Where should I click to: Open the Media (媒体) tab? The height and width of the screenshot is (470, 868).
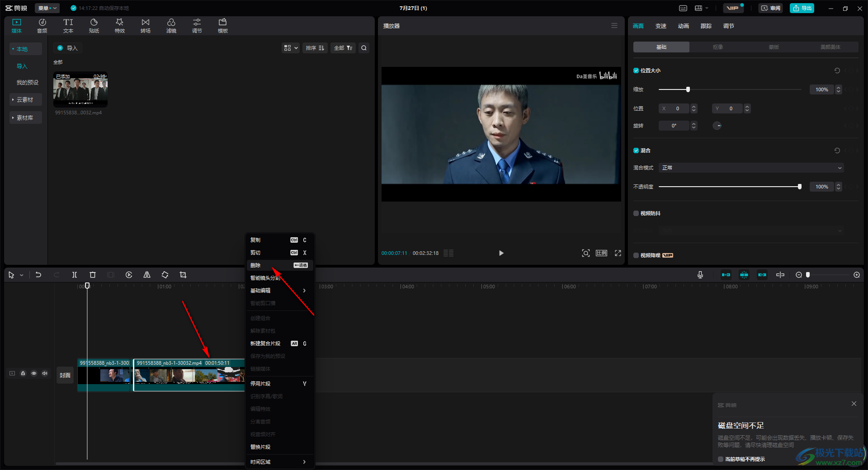(x=17, y=26)
